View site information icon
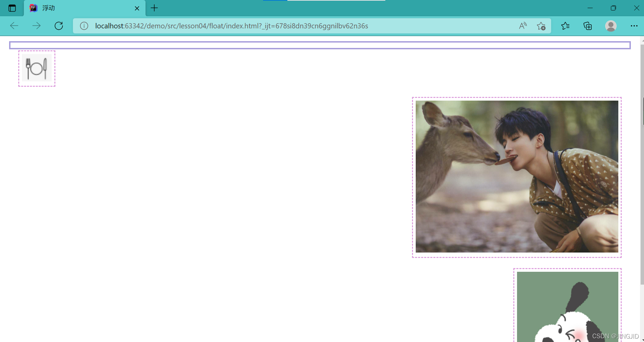The width and height of the screenshot is (644, 342). (84, 26)
